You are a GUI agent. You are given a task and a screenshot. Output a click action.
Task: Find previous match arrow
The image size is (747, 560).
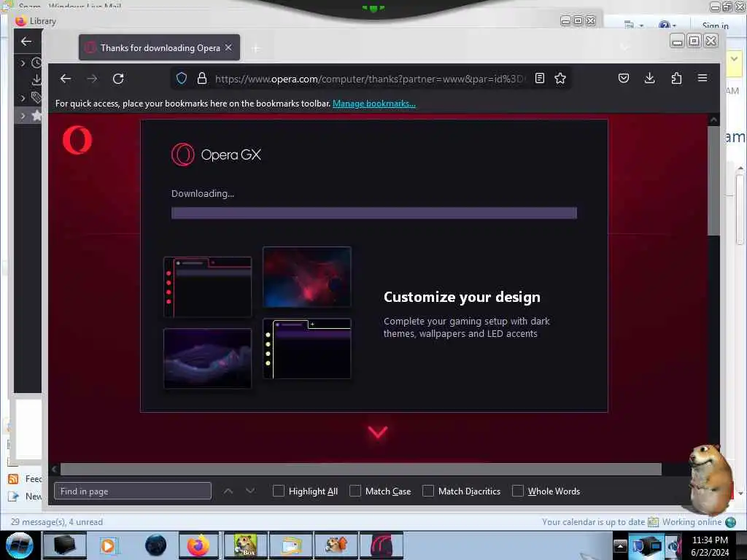pos(228,491)
